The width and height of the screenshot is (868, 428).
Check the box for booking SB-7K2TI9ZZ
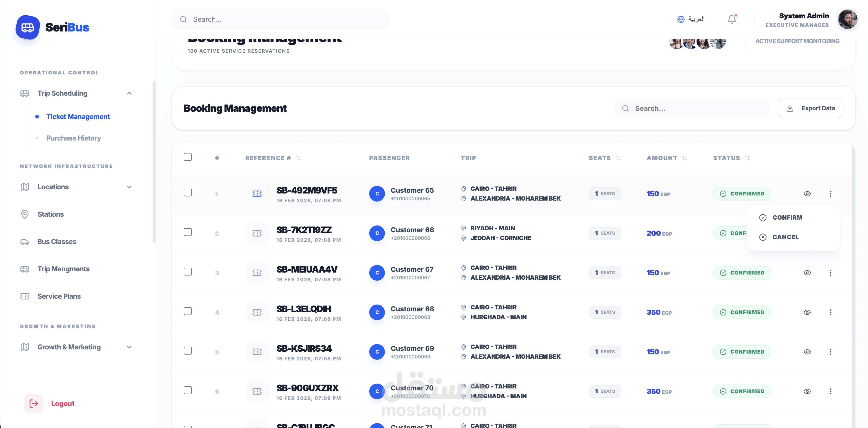point(188,232)
